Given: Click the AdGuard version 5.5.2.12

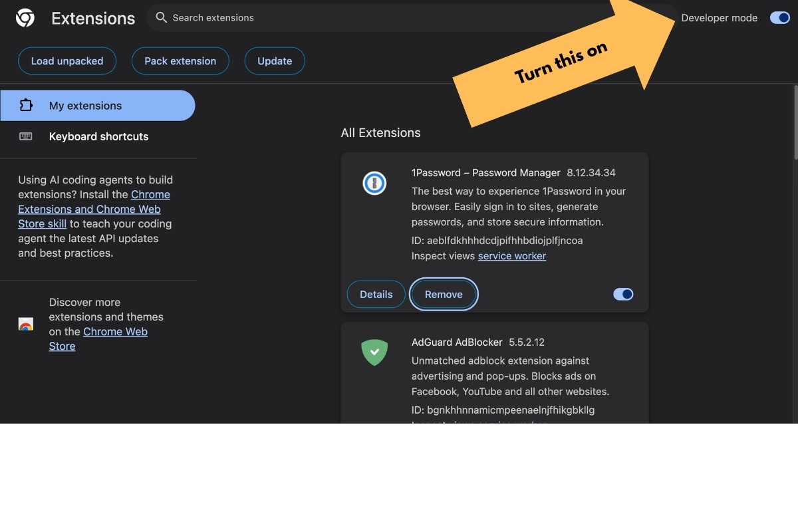Looking at the screenshot, I should point(527,342).
